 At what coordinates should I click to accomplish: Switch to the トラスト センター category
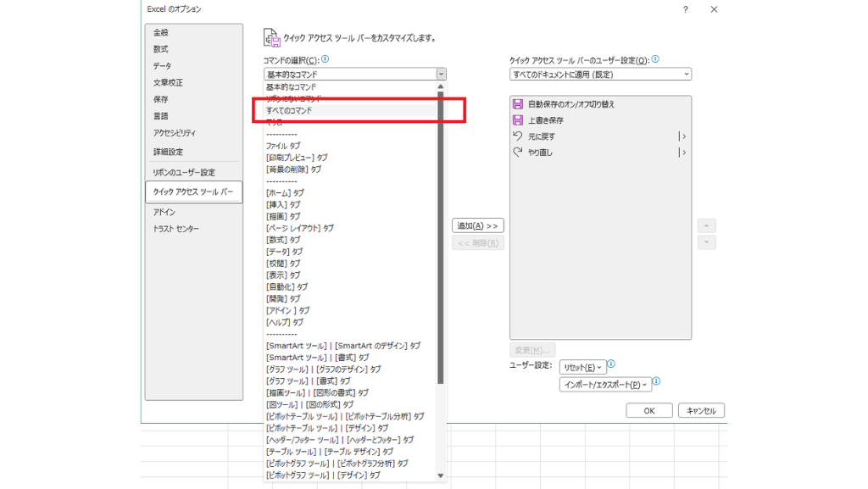175,229
